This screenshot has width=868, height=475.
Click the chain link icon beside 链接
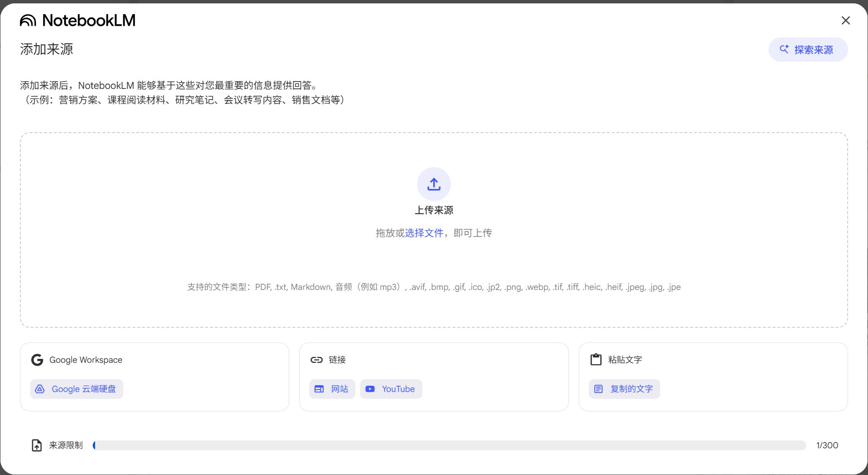click(317, 360)
